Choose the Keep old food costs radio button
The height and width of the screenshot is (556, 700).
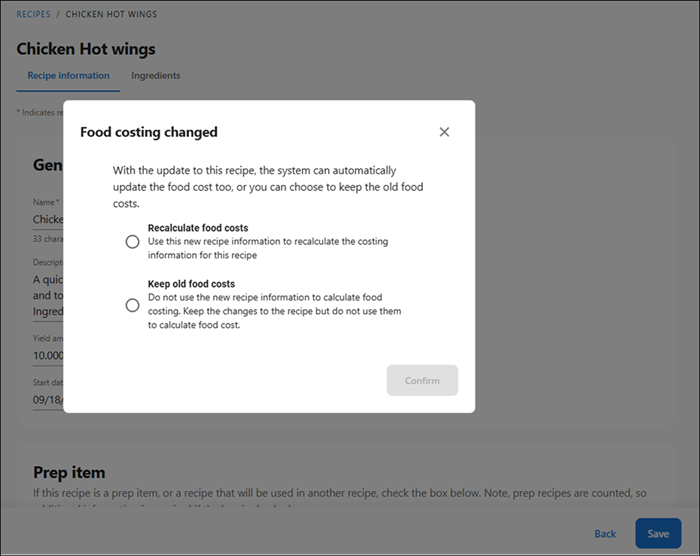[132, 305]
